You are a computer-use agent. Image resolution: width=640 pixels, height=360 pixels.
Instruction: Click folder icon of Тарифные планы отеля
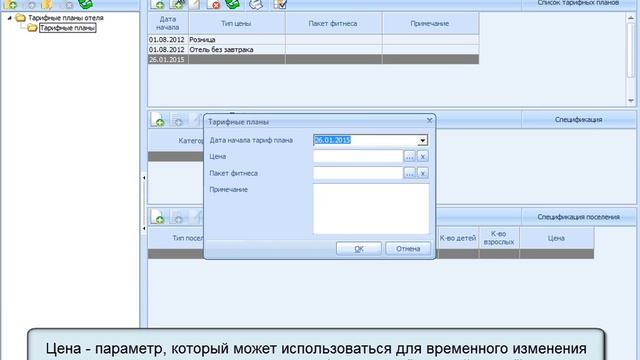click(20, 18)
